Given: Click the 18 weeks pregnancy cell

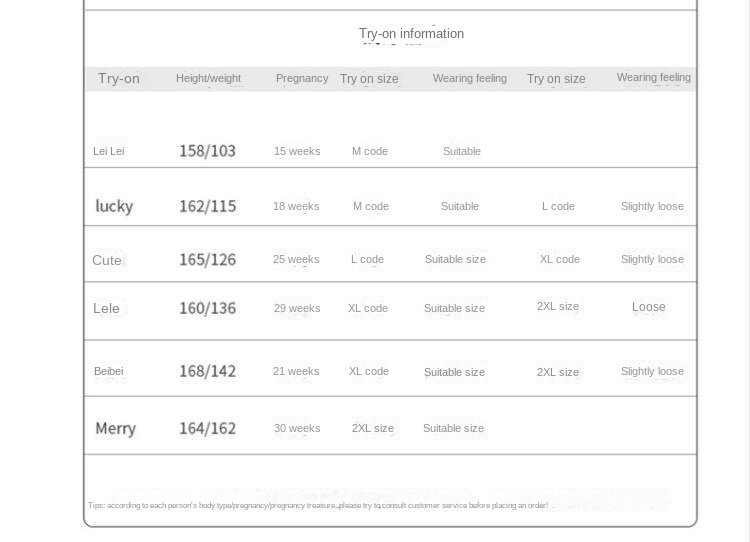Looking at the screenshot, I should [x=296, y=206].
